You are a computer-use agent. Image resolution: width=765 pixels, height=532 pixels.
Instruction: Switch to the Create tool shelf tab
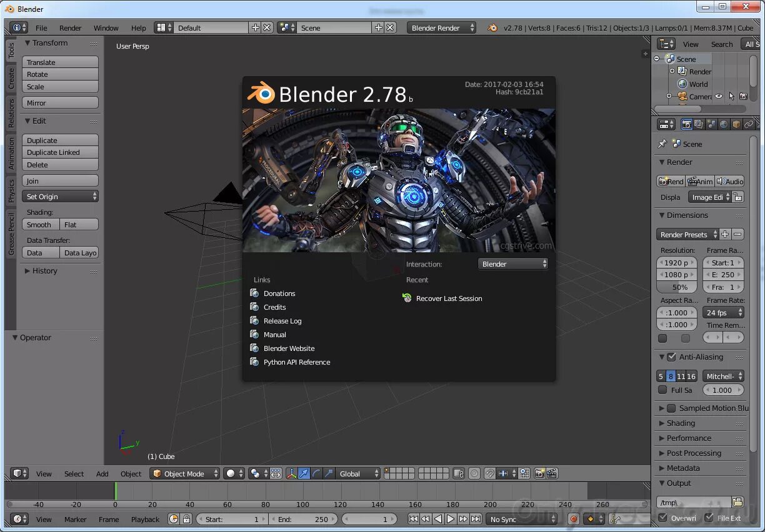[11, 78]
